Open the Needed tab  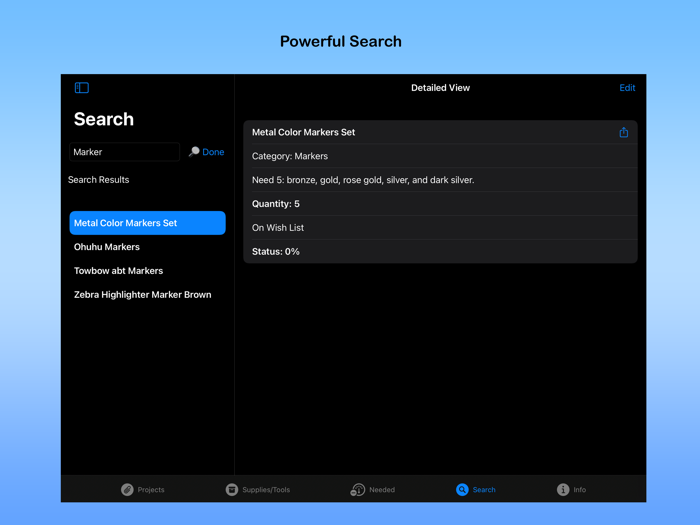coord(373,490)
